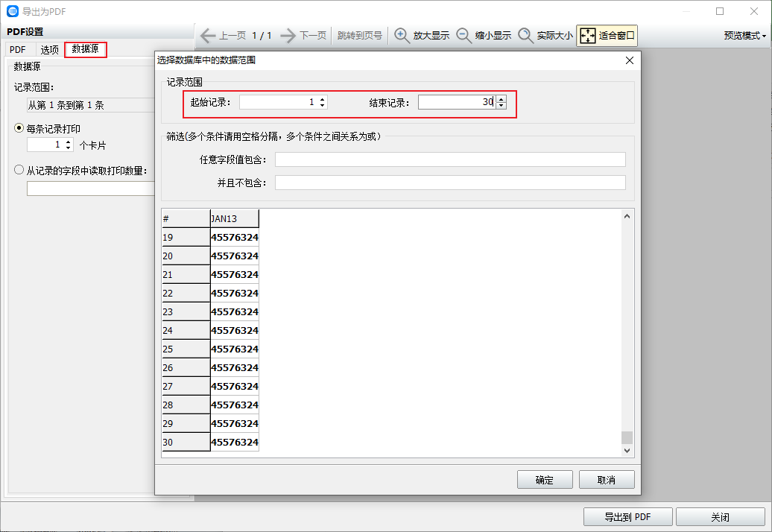This screenshot has height=532, width=772.
Task: Click the JAN13 column header
Action: 234,218
